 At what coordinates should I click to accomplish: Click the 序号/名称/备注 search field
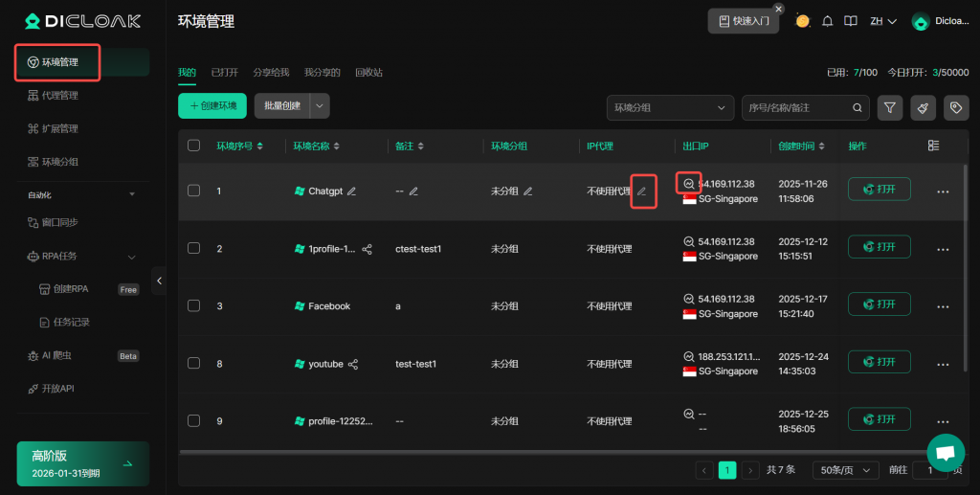(x=792, y=108)
